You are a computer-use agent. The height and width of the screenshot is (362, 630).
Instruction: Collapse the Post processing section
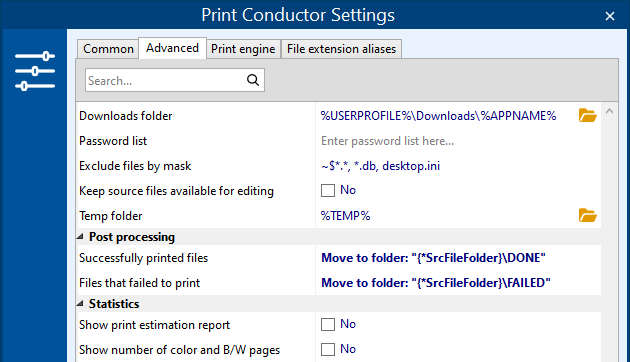coord(80,237)
